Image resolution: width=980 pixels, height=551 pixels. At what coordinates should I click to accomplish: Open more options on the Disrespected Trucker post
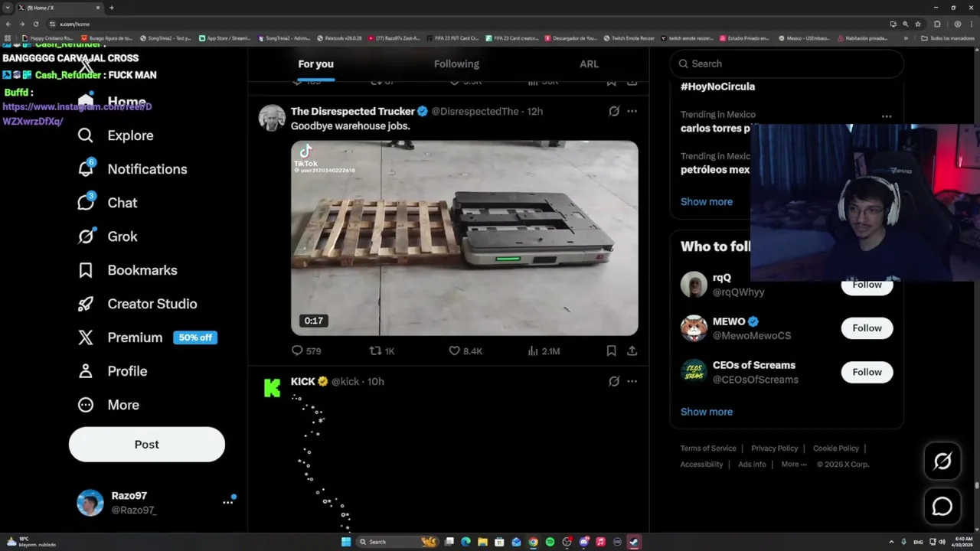[632, 111]
